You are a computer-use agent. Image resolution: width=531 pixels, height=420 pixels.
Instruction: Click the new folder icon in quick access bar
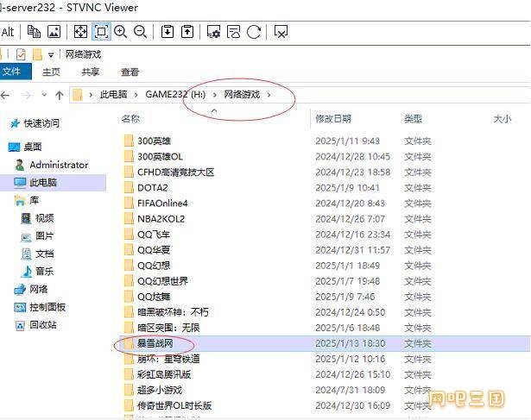[37, 54]
